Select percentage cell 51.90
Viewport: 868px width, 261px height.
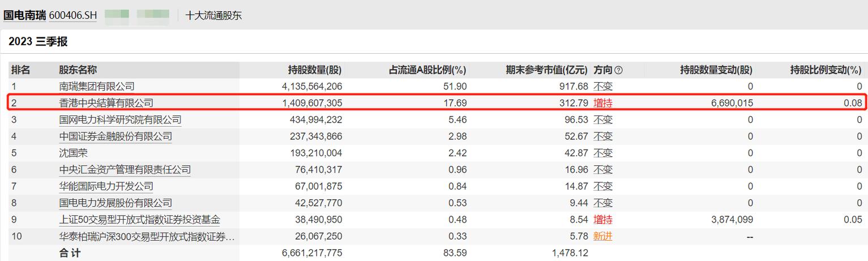tap(456, 87)
